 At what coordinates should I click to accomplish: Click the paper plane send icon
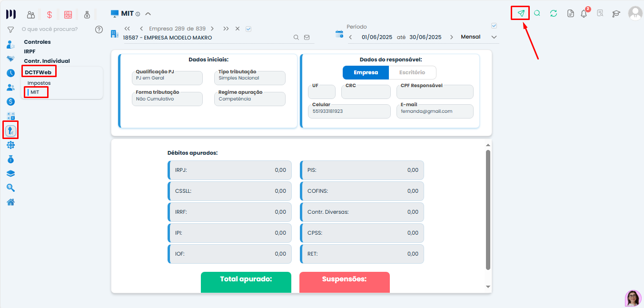(521, 13)
